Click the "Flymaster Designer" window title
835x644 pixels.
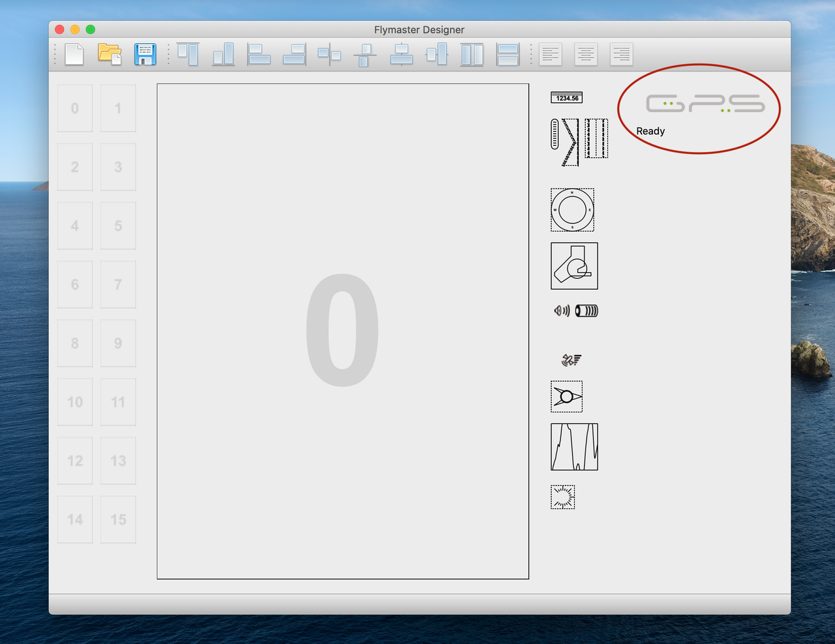419,29
